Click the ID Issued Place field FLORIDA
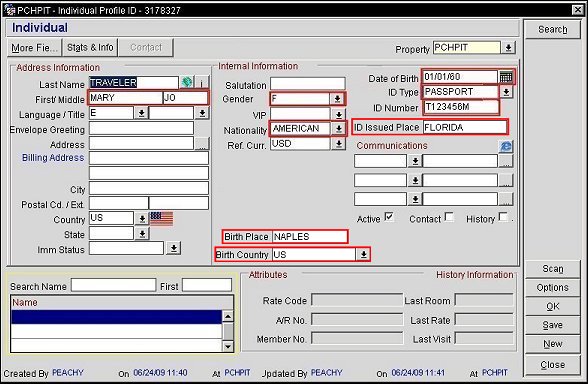This screenshot has width=588, height=384. pyautogui.click(x=465, y=128)
